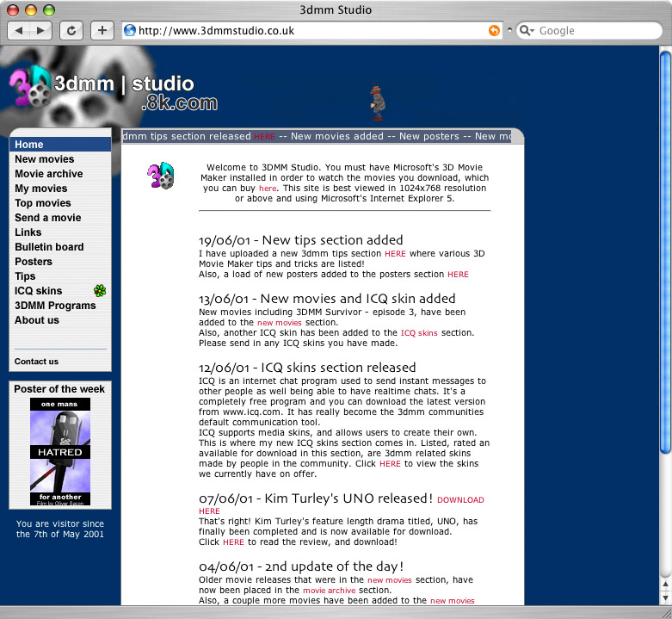The image size is (672, 619).
Task: Click the green ICQ flower icon
Action: pyautogui.click(x=100, y=291)
